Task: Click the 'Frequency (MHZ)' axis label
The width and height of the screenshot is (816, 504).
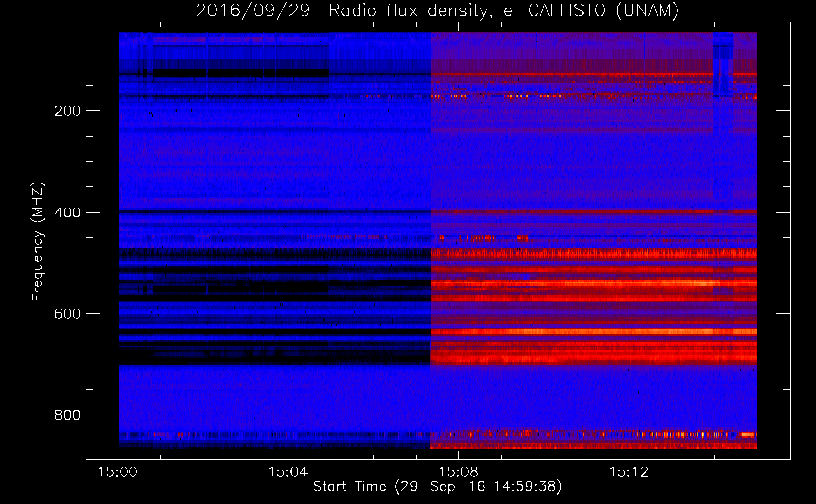Action: point(38,241)
